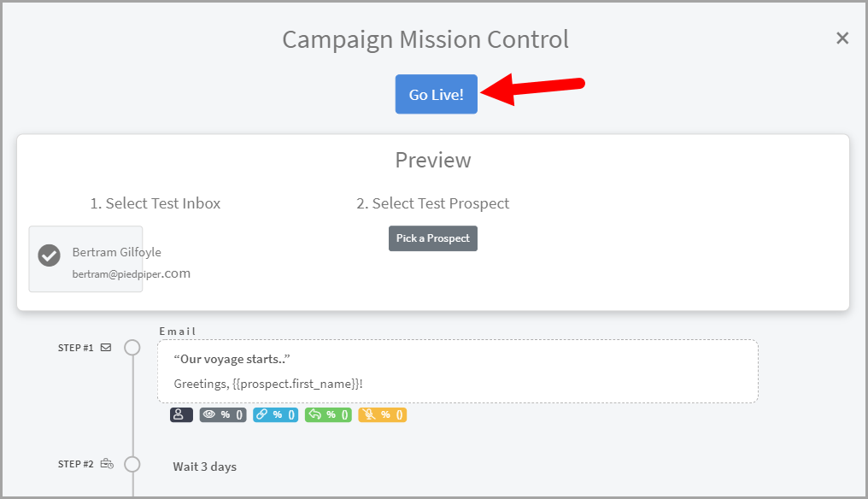Click the Go Live! button
The height and width of the screenshot is (499, 868).
click(436, 95)
